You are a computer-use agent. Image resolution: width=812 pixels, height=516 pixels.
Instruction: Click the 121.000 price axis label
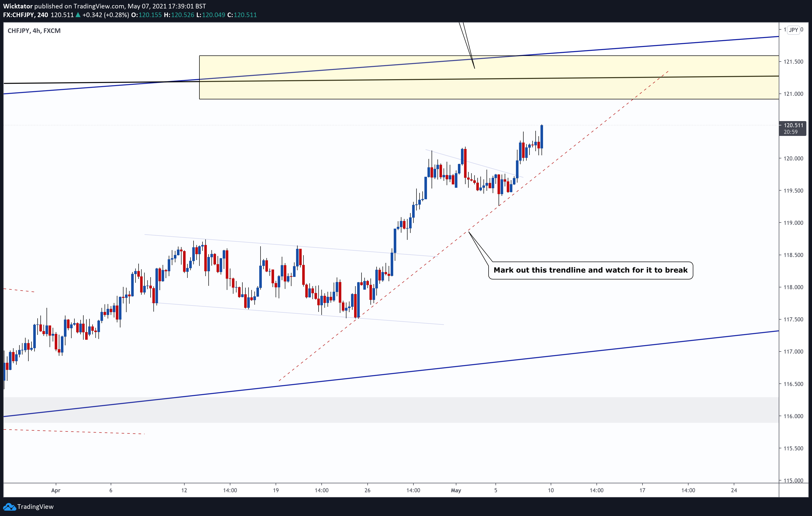coord(793,94)
